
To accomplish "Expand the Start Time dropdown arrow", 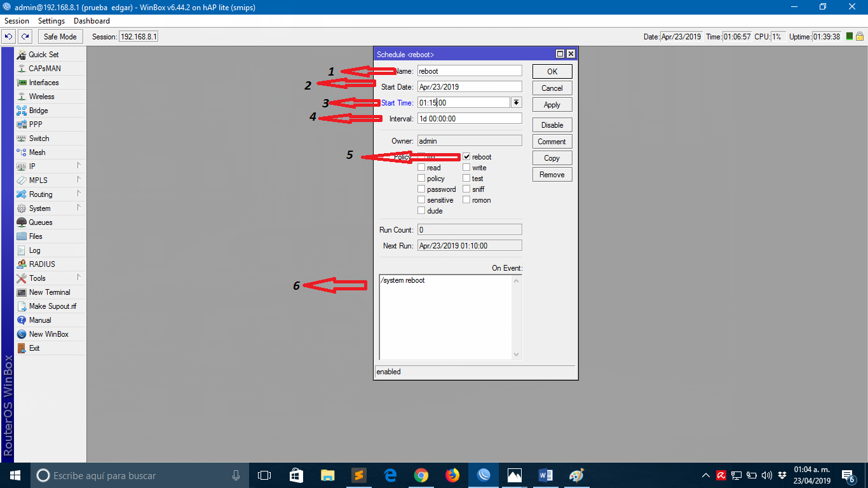I will point(516,102).
